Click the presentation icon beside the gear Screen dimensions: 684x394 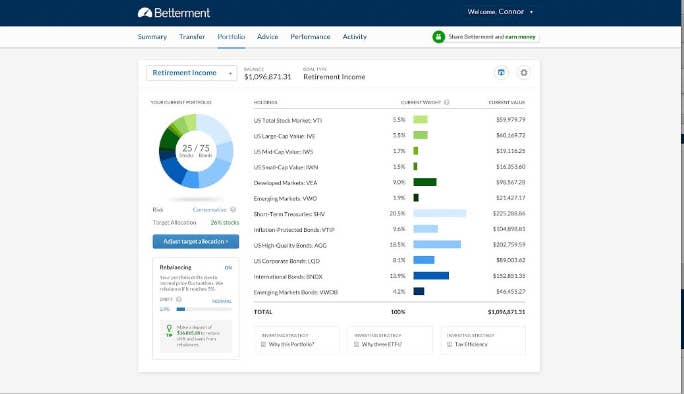(x=501, y=73)
